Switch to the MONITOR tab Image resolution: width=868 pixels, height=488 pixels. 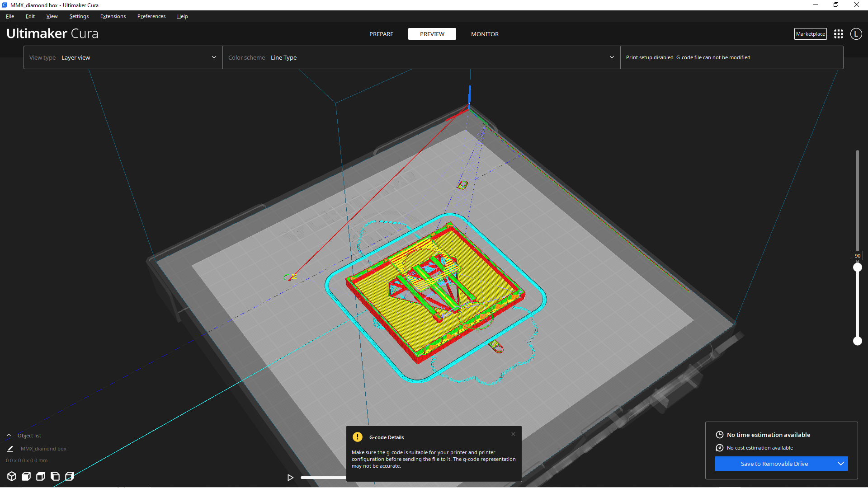tap(485, 34)
